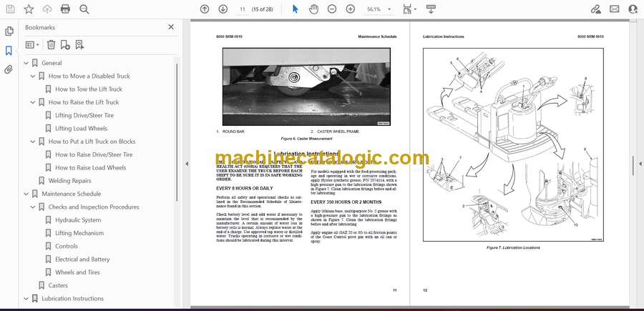Add a new bookmark icon
644x311 pixels.
click(65, 45)
